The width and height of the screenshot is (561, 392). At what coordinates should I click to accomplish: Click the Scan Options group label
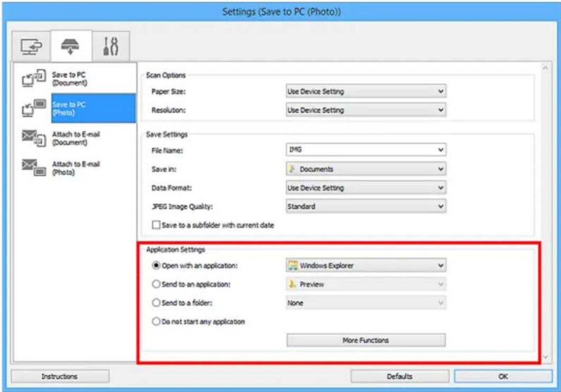click(166, 75)
